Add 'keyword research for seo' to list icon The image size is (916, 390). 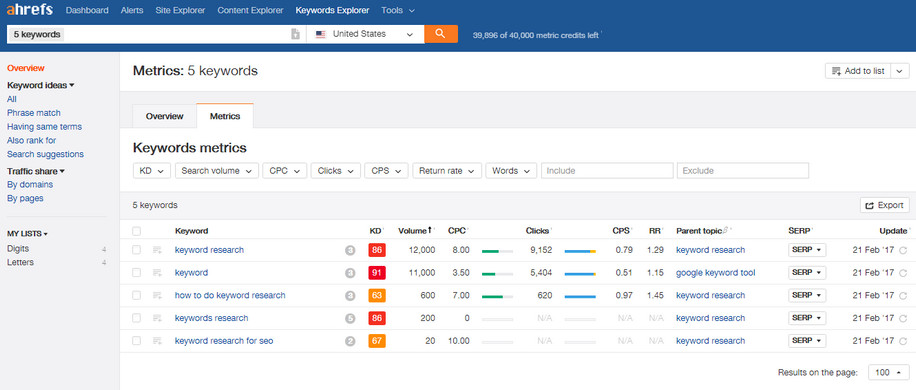pos(157,341)
